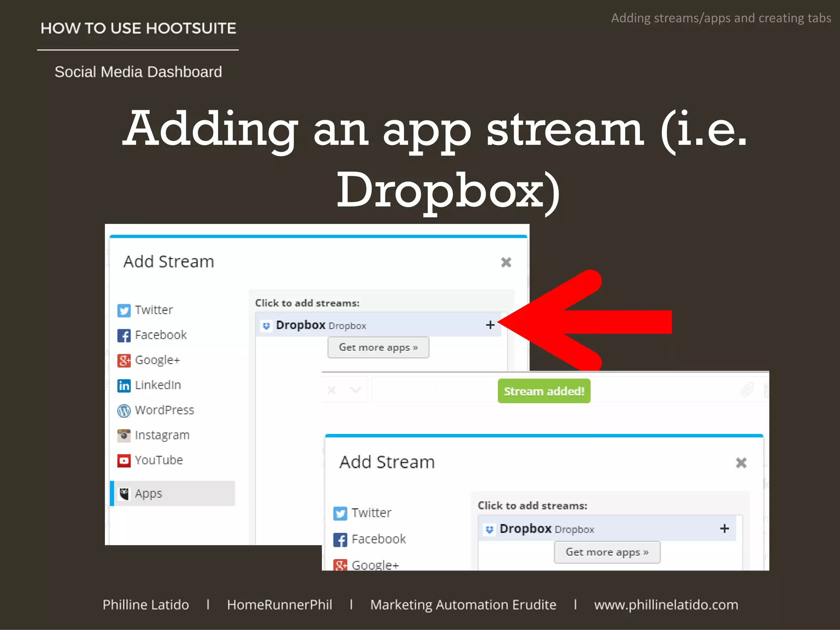Open the highlighted Apps category
The width and height of the screenshot is (840, 630).
(x=173, y=493)
